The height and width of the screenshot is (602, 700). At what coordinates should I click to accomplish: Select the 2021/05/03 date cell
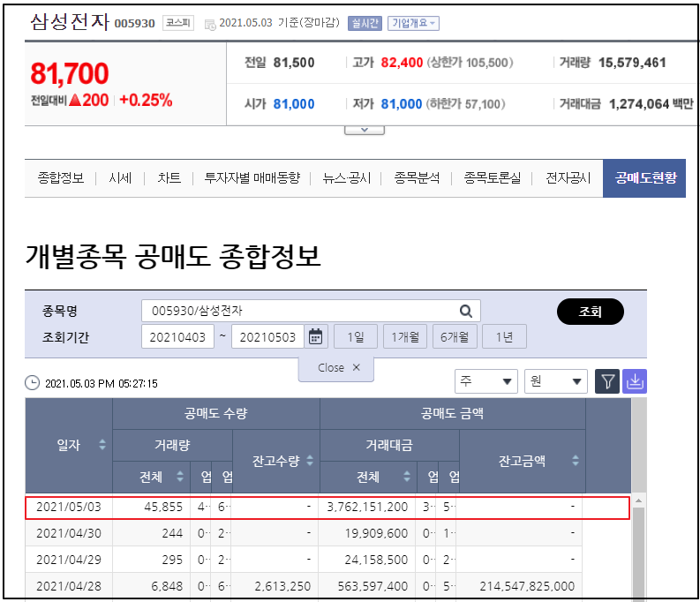[69, 507]
